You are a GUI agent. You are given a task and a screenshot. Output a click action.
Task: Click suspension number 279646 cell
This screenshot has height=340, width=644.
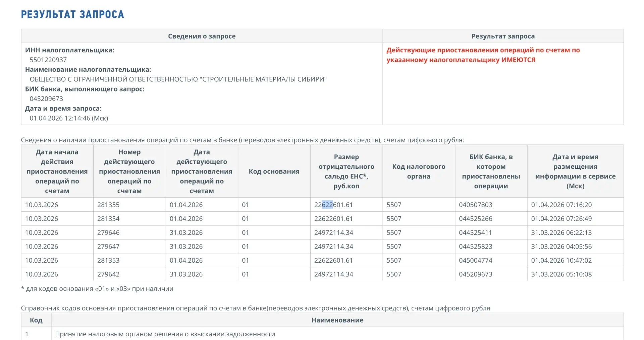[x=108, y=232]
